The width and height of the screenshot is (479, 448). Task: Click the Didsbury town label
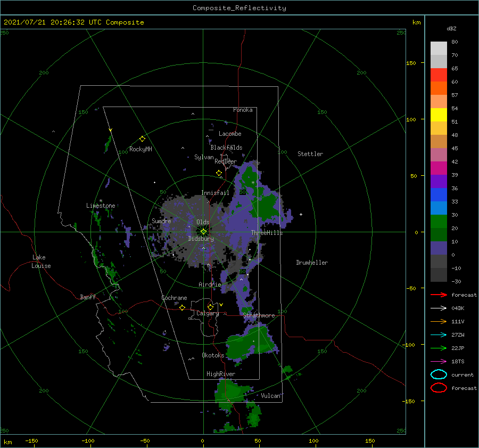point(201,239)
